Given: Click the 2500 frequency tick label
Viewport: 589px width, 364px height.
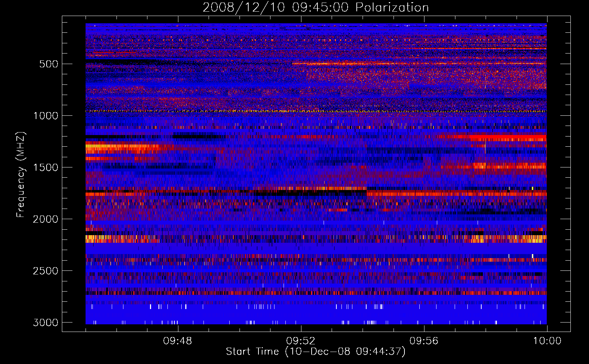Looking at the screenshot, I should tap(46, 271).
